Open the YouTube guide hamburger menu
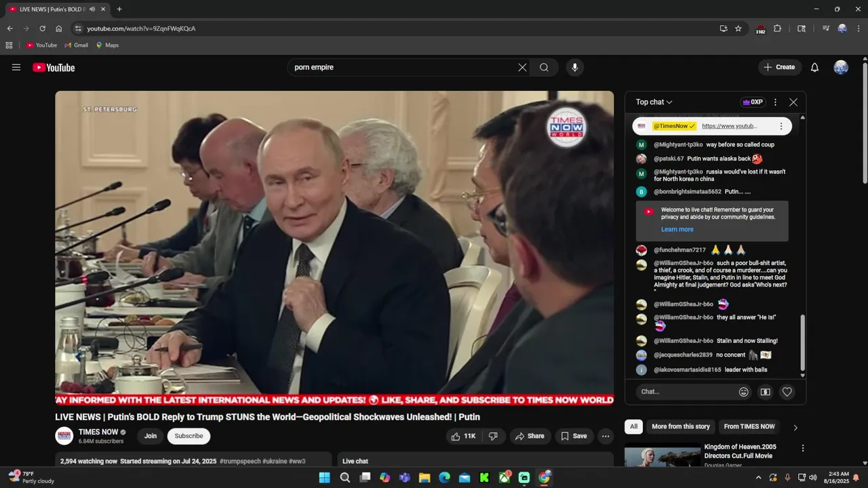868x488 pixels. click(x=16, y=67)
